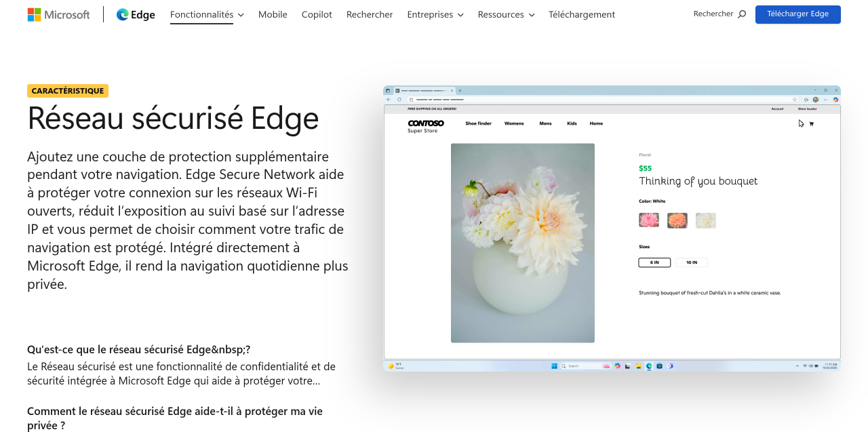Choose the 10 IN size option

(692, 262)
